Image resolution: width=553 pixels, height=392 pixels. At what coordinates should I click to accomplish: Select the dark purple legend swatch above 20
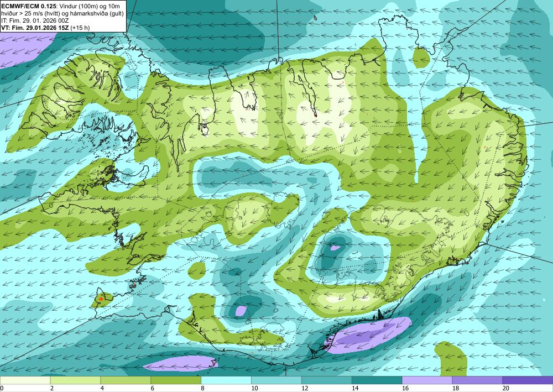pyautogui.click(x=528, y=380)
